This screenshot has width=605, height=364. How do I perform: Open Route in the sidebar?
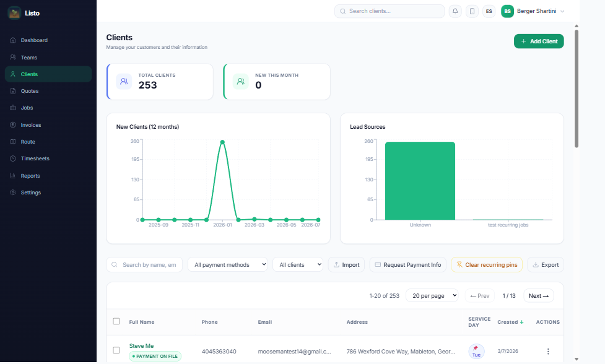point(48,142)
